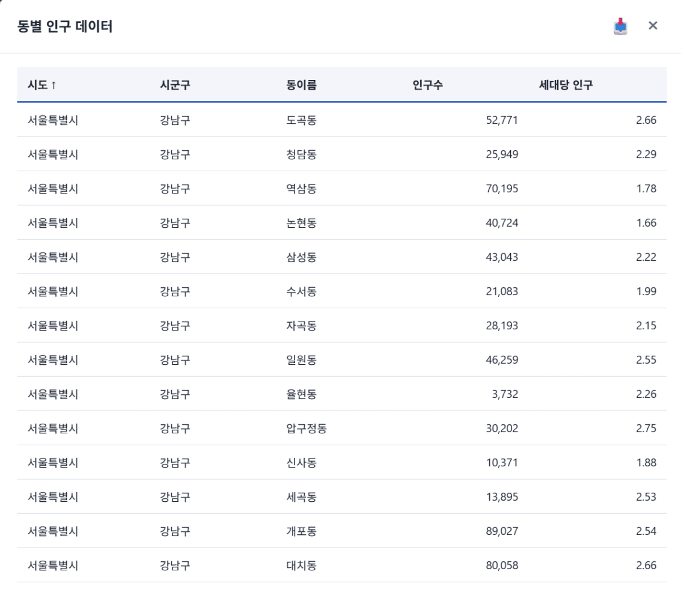
Task: Click the 논현동 cell
Action: [x=302, y=223]
